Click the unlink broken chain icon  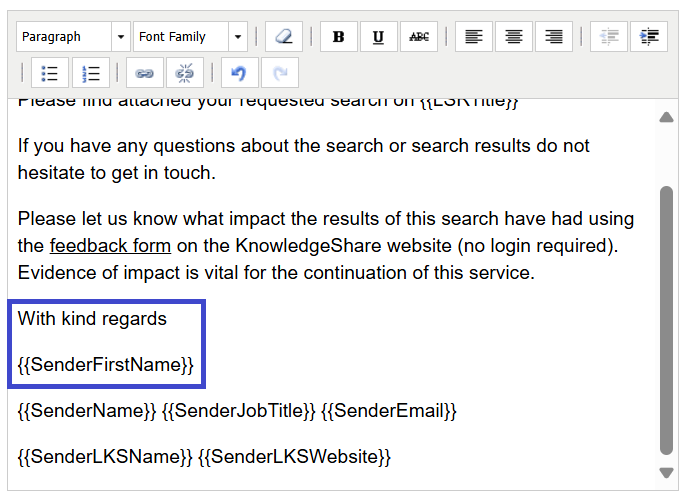tap(184, 73)
